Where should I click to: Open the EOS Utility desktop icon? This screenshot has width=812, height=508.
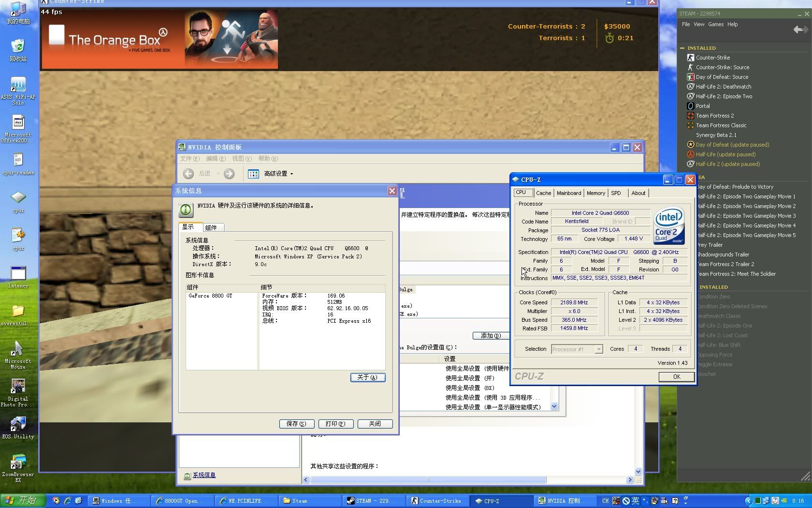click(x=18, y=424)
